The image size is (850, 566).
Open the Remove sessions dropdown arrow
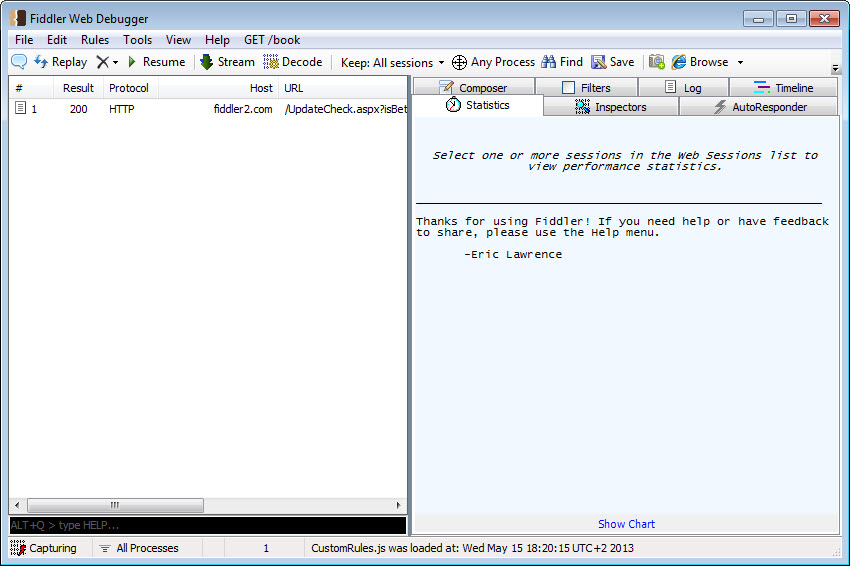tap(115, 62)
